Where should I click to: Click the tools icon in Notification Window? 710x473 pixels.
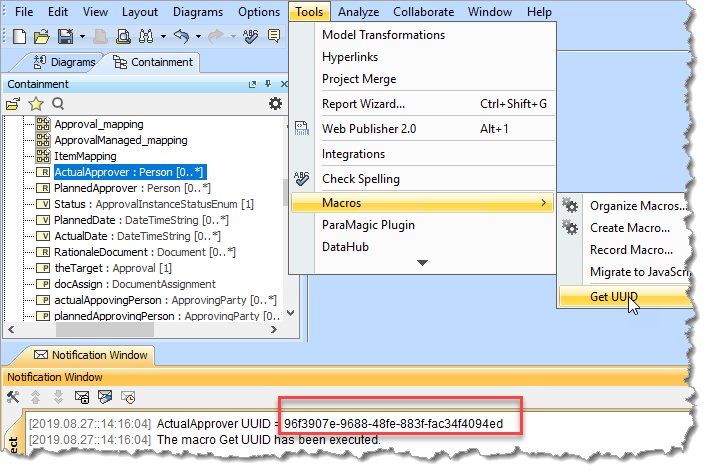[13, 397]
